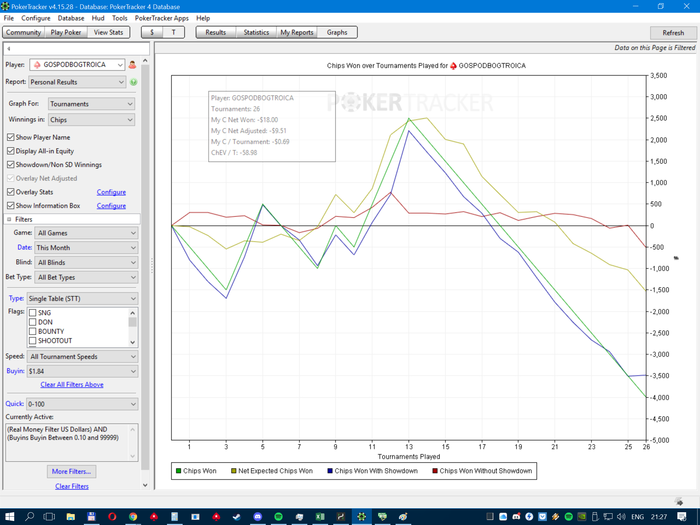Open the Database menu
The width and height of the screenshot is (700, 525).
coord(71,18)
